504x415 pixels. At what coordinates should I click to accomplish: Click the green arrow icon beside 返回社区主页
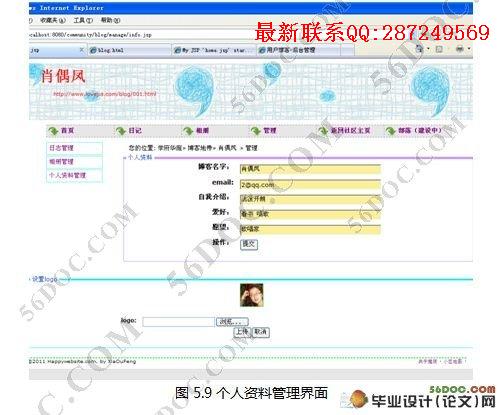tap(323, 131)
